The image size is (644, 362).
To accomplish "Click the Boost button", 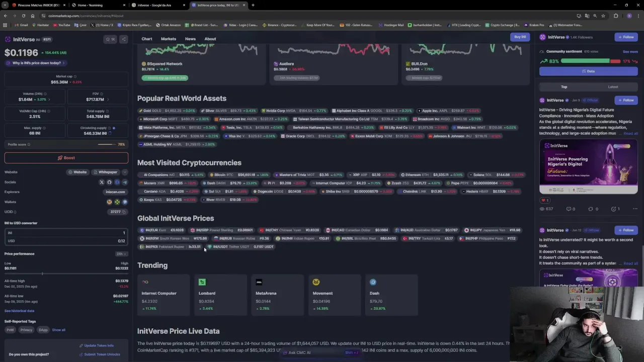I will 66,158.
